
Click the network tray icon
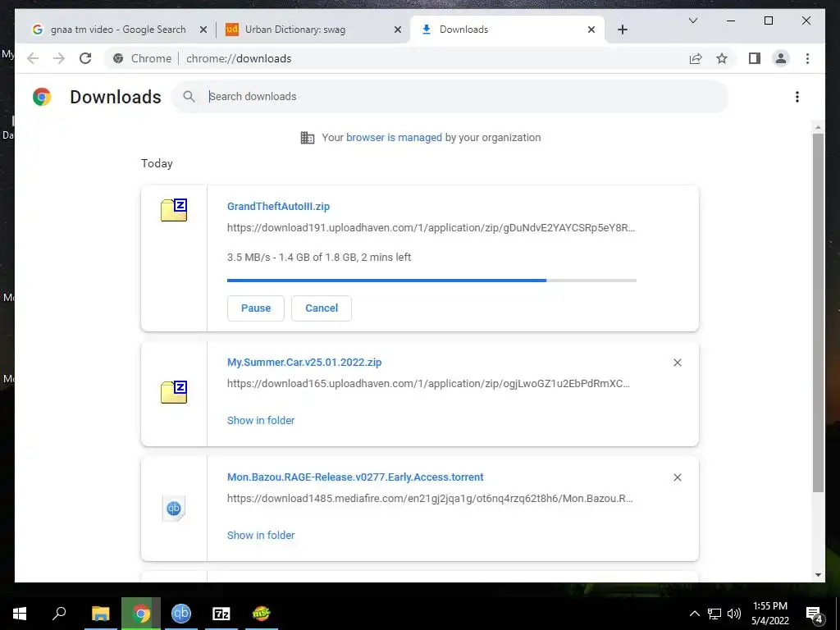click(714, 614)
